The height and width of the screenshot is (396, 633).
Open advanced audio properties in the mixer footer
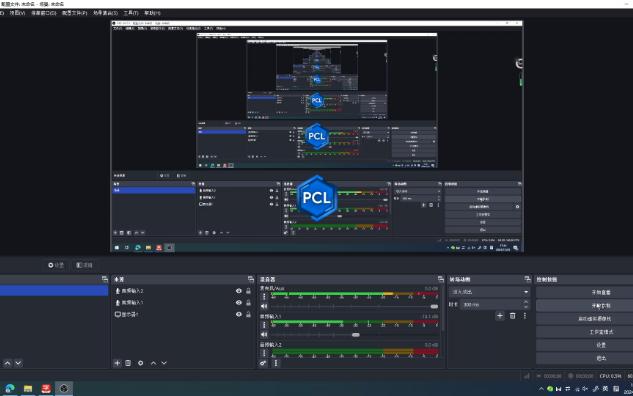[x=263, y=363]
